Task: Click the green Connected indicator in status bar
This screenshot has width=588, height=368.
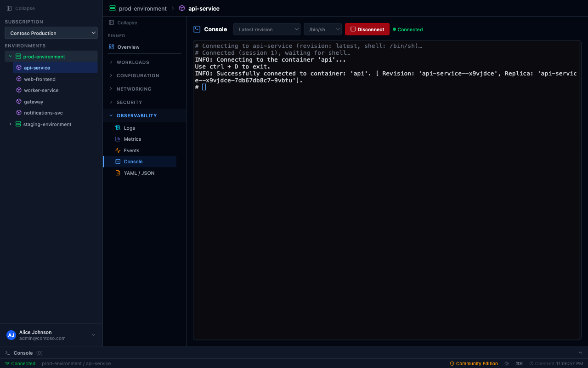Action: [20, 363]
